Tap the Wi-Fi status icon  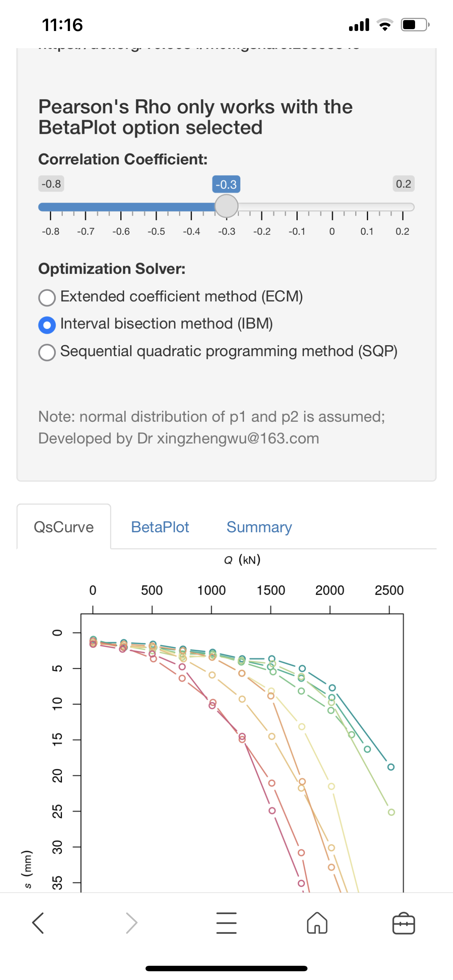click(x=385, y=25)
